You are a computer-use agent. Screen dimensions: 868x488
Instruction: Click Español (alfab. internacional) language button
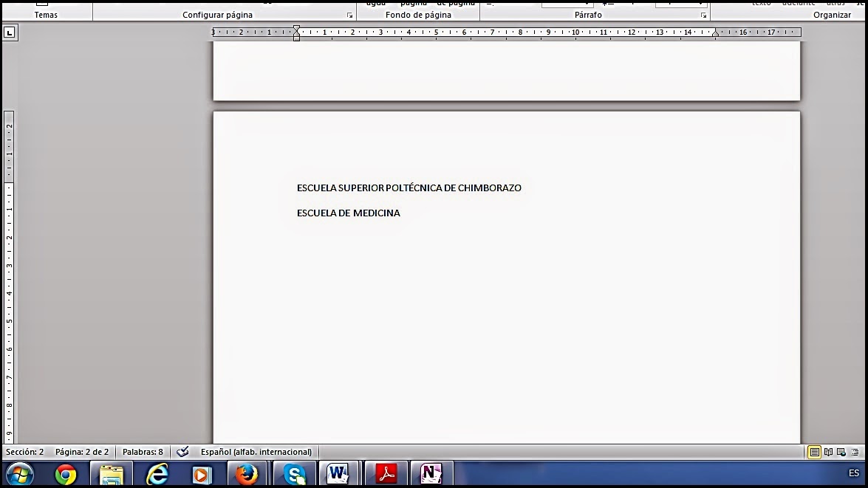(x=256, y=452)
